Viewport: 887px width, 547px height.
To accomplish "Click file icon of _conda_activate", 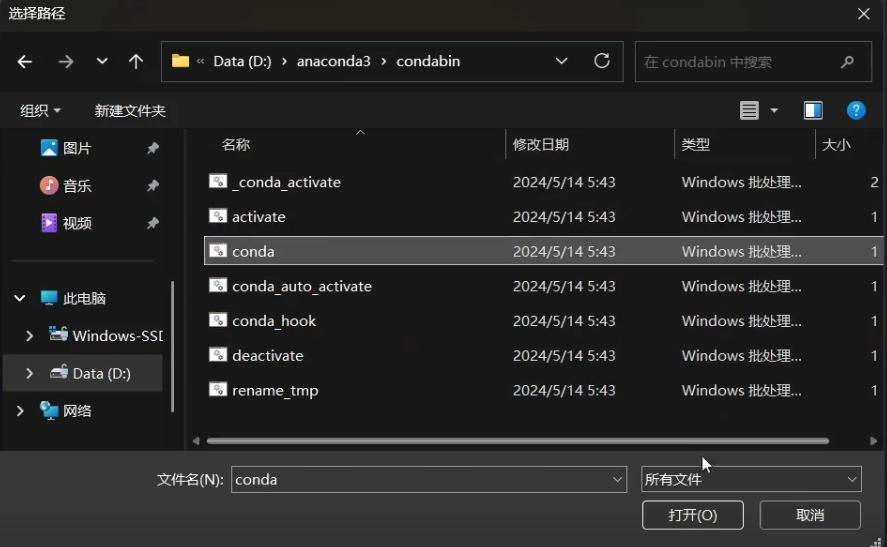I will pyautogui.click(x=218, y=181).
